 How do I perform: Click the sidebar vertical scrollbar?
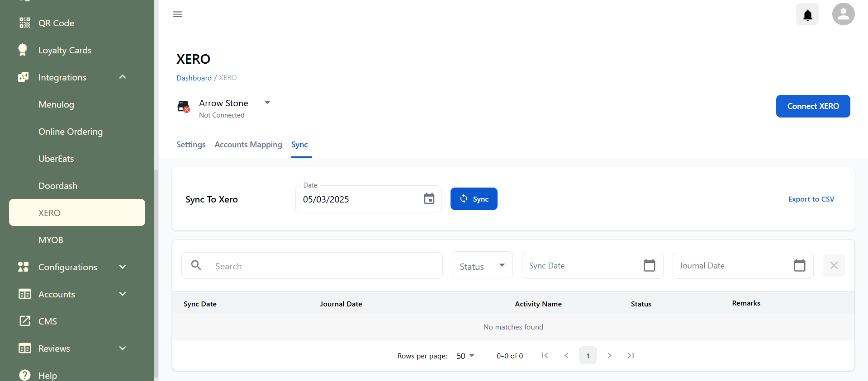[x=156, y=273]
